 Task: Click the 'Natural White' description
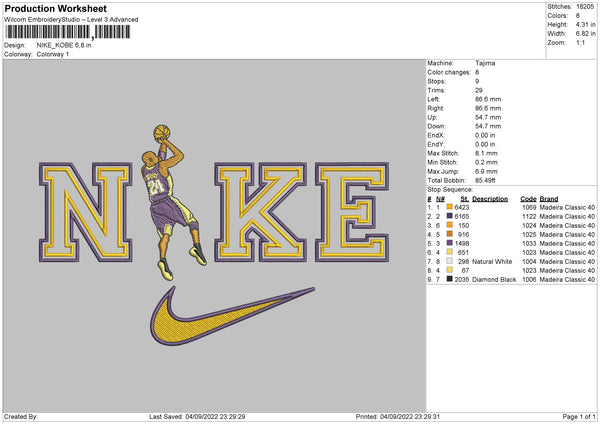point(492,261)
